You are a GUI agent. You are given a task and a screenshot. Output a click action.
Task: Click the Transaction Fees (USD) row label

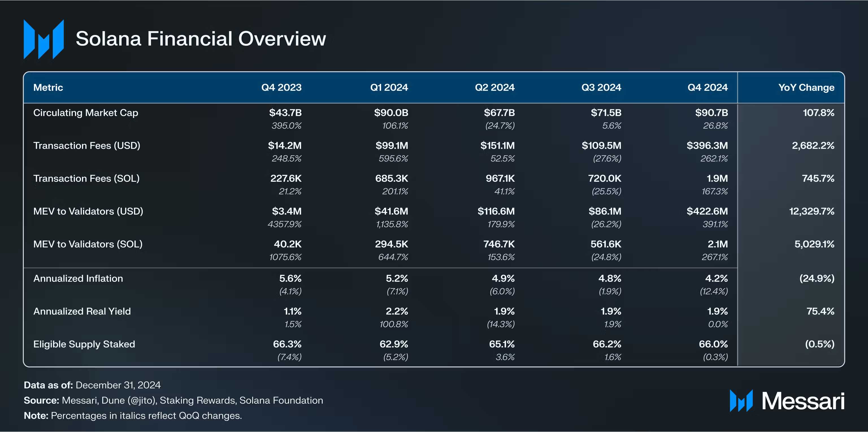tap(86, 146)
